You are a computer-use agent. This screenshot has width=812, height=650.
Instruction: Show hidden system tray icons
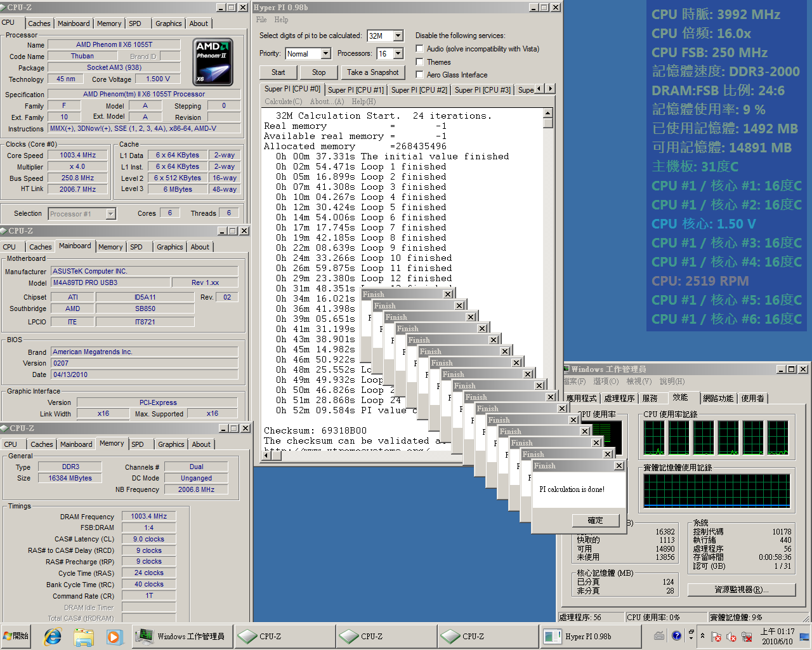702,635
